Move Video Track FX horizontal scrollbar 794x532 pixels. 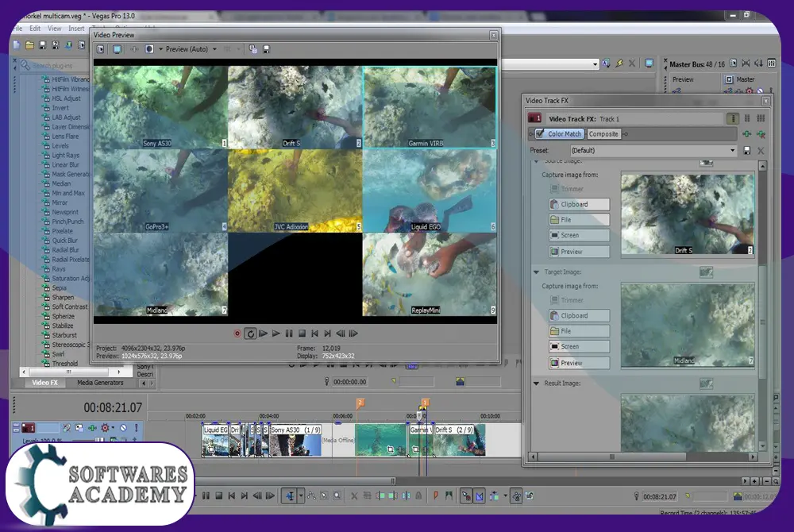pyautogui.click(x=613, y=457)
